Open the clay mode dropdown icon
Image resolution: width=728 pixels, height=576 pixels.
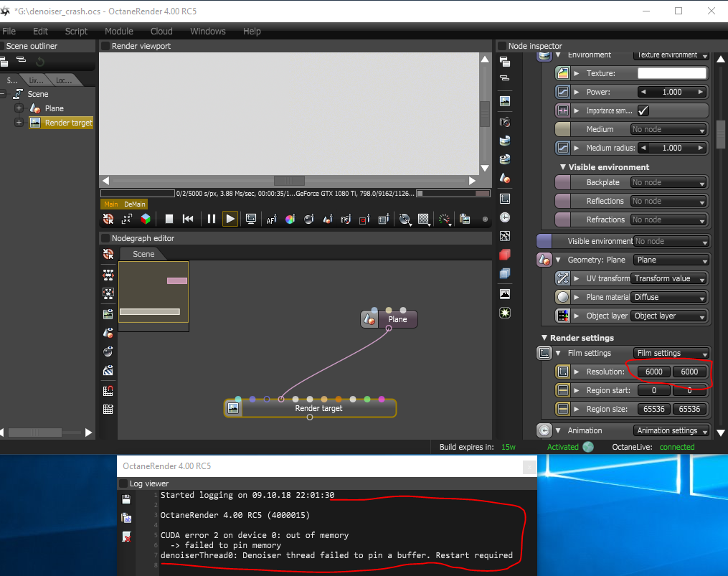(405, 219)
